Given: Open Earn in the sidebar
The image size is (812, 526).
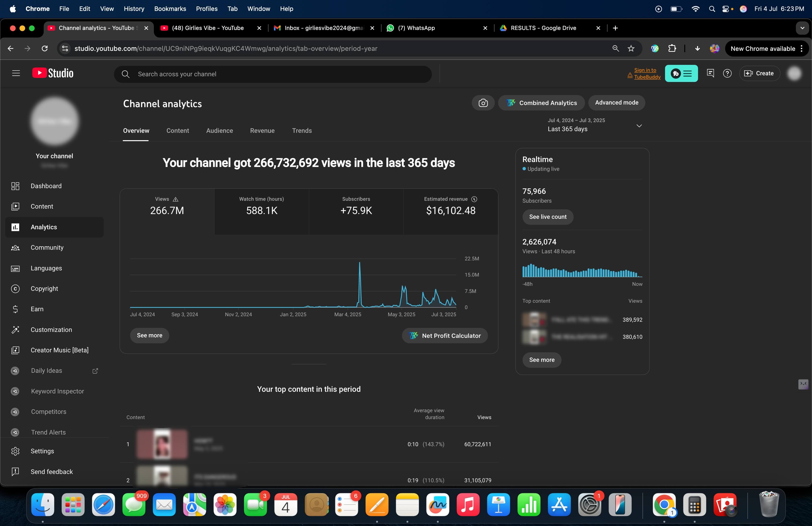Looking at the screenshot, I should (x=37, y=309).
